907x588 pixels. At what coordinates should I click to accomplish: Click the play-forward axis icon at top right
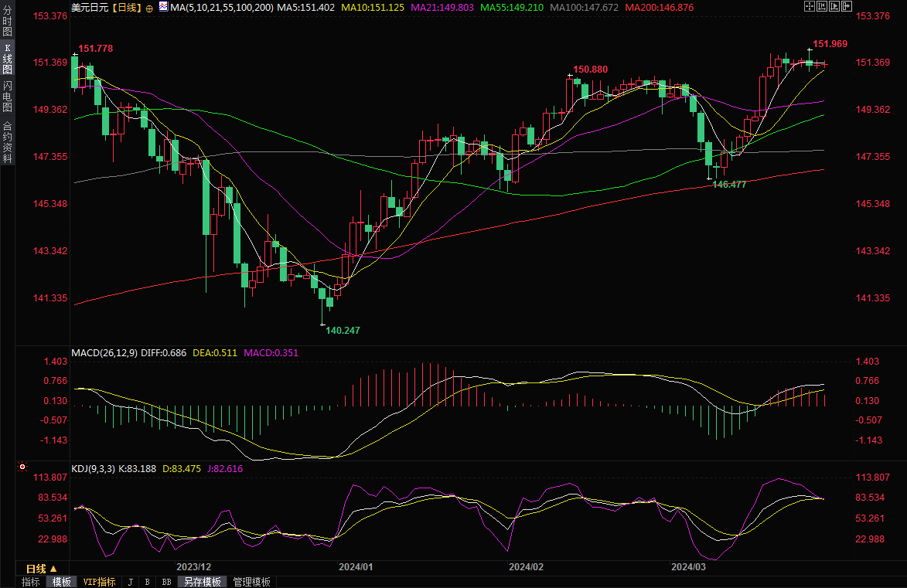point(834,6)
